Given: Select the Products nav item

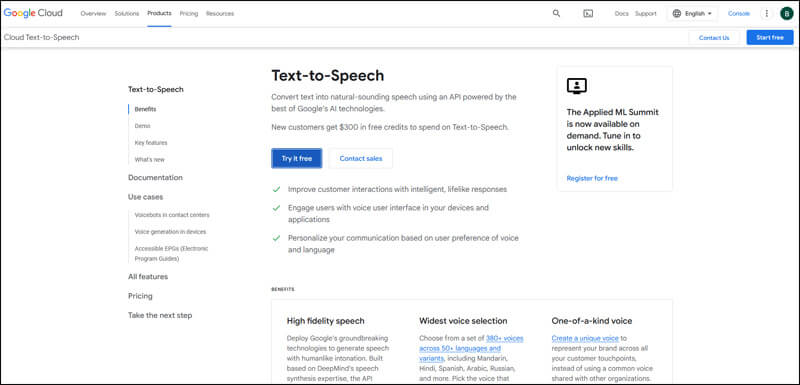Looking at the screenshot, I should pyautogui.click(x=159, y=13).
